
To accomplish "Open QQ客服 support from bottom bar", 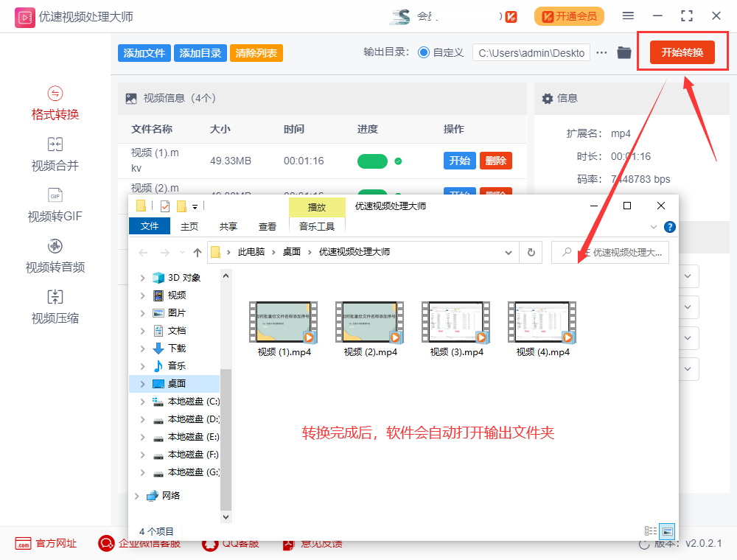I will [x=209, y=544].
